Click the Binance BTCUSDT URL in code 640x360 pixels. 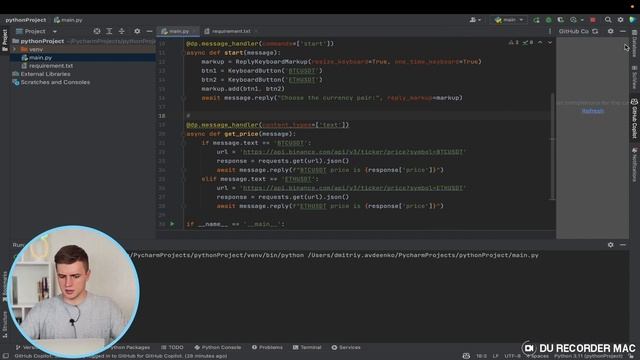pyautogui.click(x=353, y=152)
